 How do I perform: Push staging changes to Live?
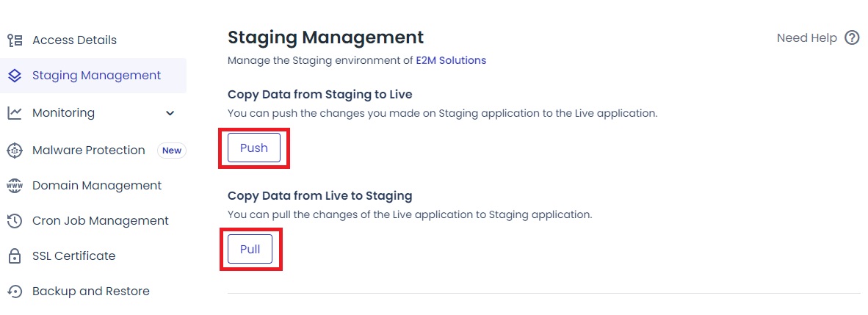pos(254,148)
